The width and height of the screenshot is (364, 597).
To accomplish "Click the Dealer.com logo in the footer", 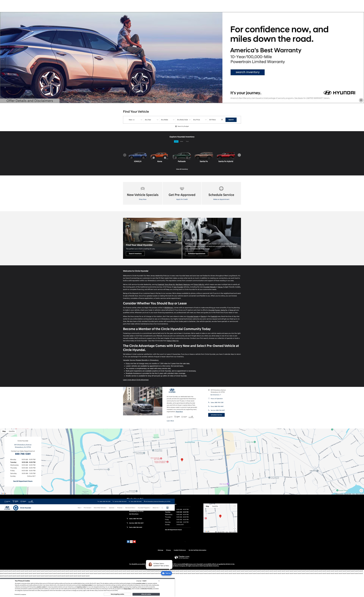I will (182, 557).
